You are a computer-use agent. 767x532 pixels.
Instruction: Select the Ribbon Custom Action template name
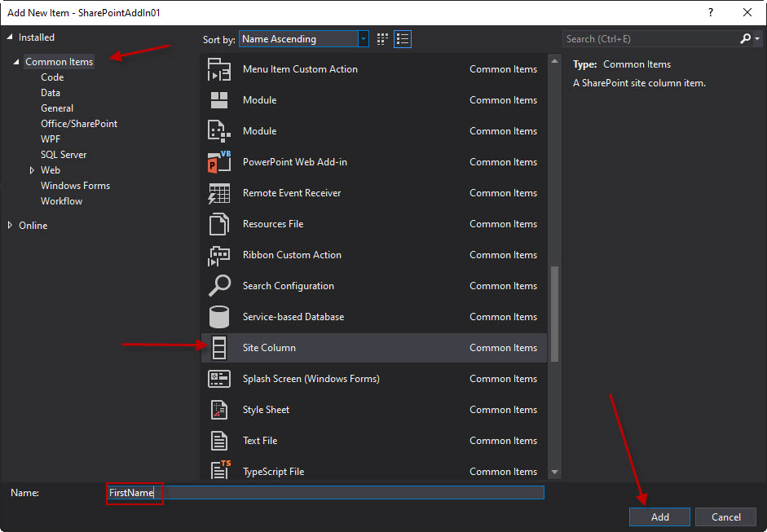[292, 255]
